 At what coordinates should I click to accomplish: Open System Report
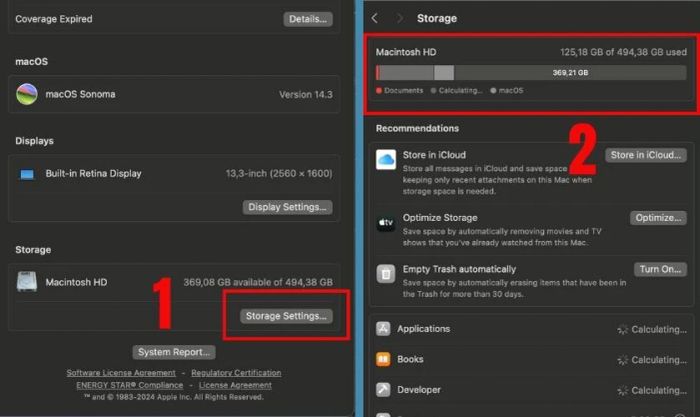click(174, 352)
